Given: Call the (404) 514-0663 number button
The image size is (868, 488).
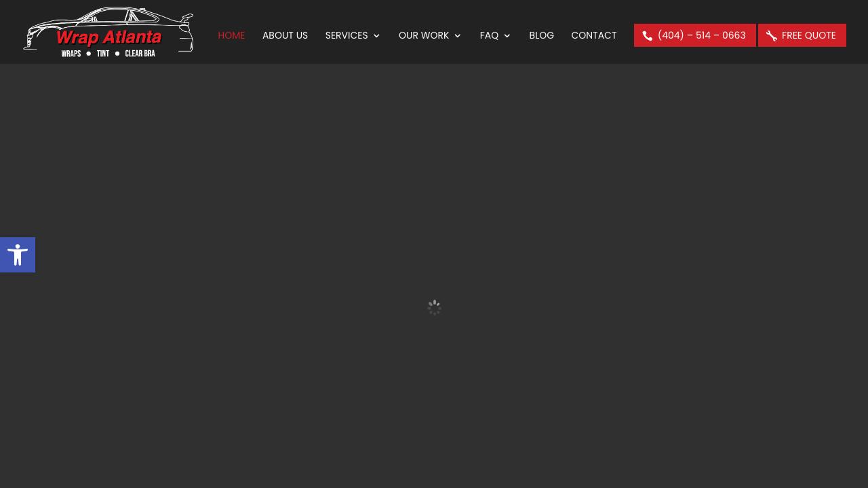Looking at the screenshot, I should pyautogui.click(x=701, y=35).
